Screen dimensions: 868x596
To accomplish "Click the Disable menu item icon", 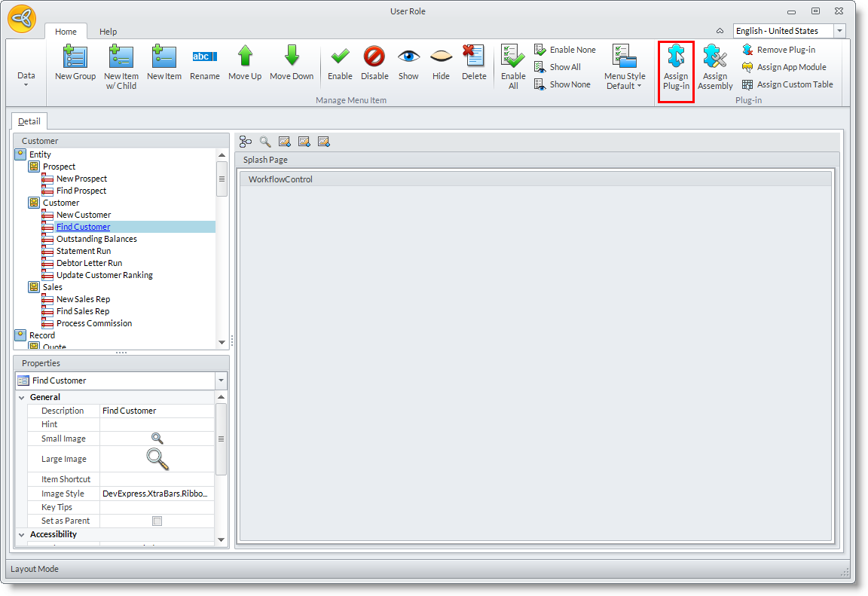I will (374, 58).
